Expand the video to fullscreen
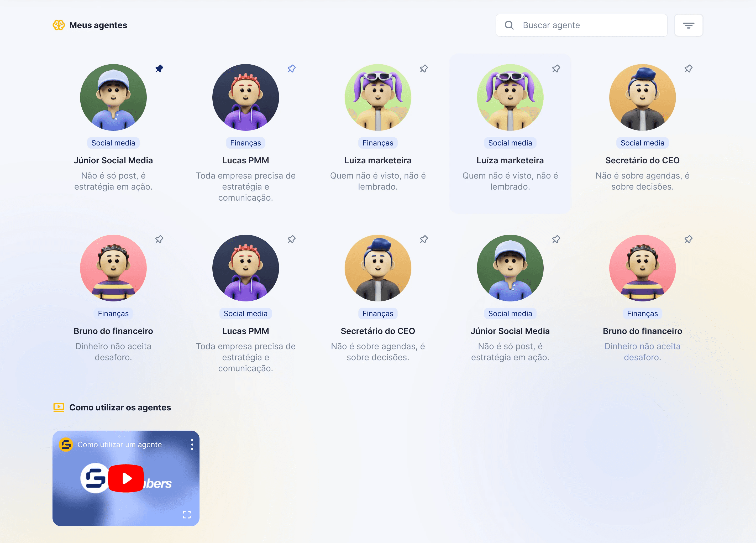The width and height of the screenshot is (756, 543). pos(187,514)
